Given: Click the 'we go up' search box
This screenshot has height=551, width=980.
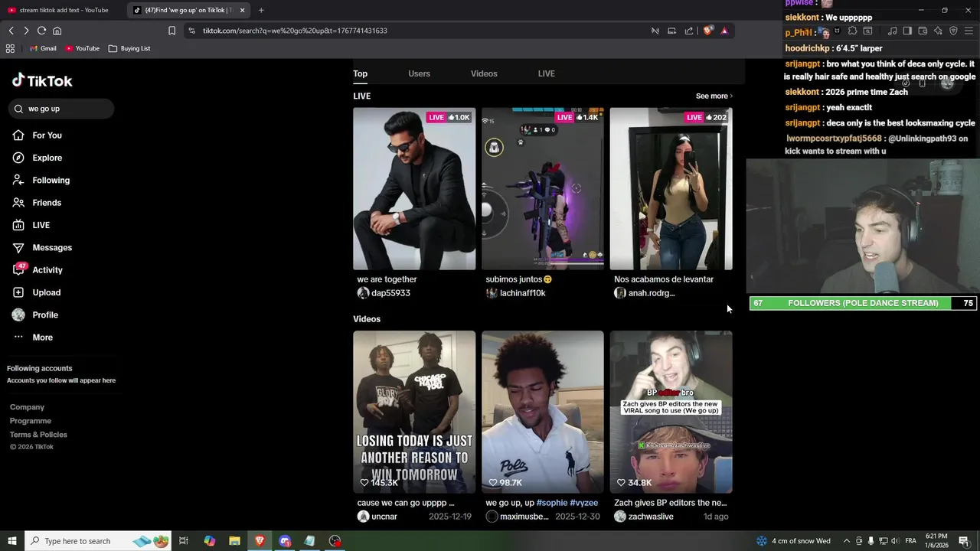Looking at the screenshot, I should (62, 109).
